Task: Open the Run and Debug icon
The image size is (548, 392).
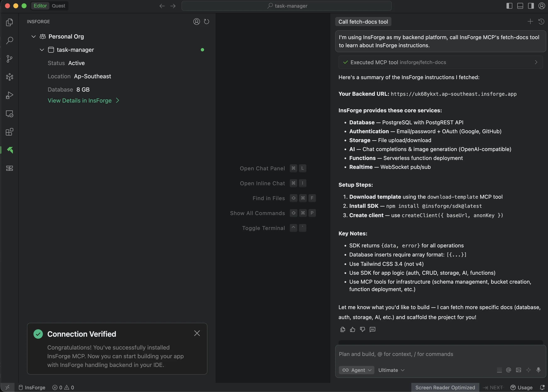Action: point(9,95)
